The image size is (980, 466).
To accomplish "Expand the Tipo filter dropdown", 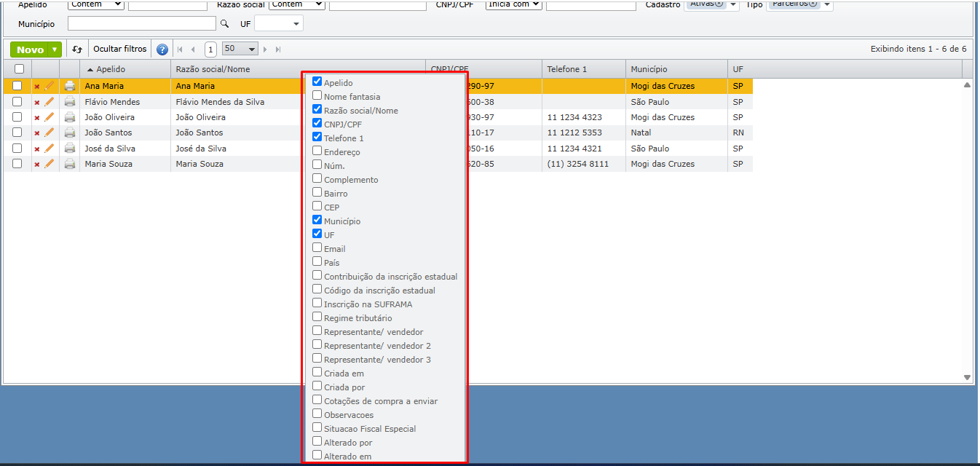I will (x=827, y=5).
